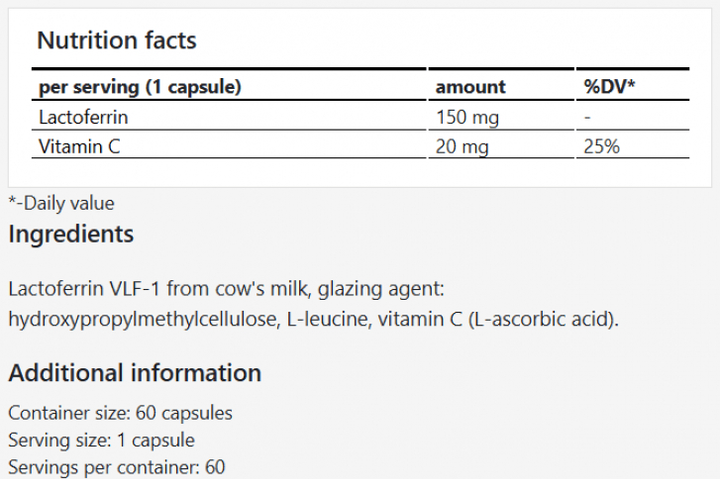
Task: Select the Vitamin C row label
Action: [x=79, y=147]
